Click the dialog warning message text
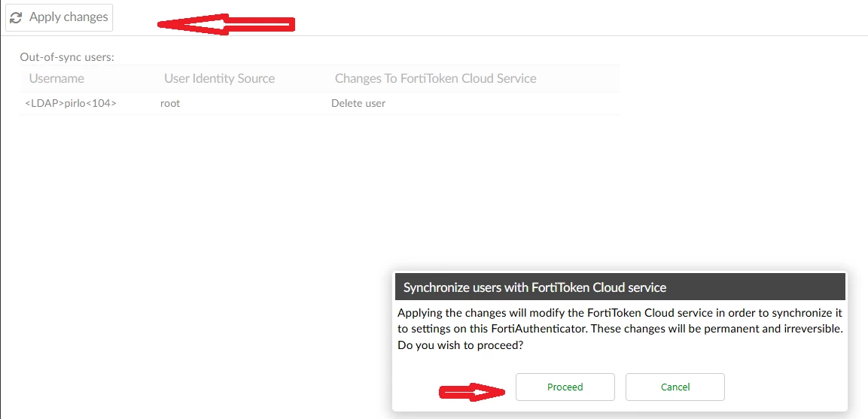Image resolution: width=868 pixels, height=419 pixels. [620, 329]
